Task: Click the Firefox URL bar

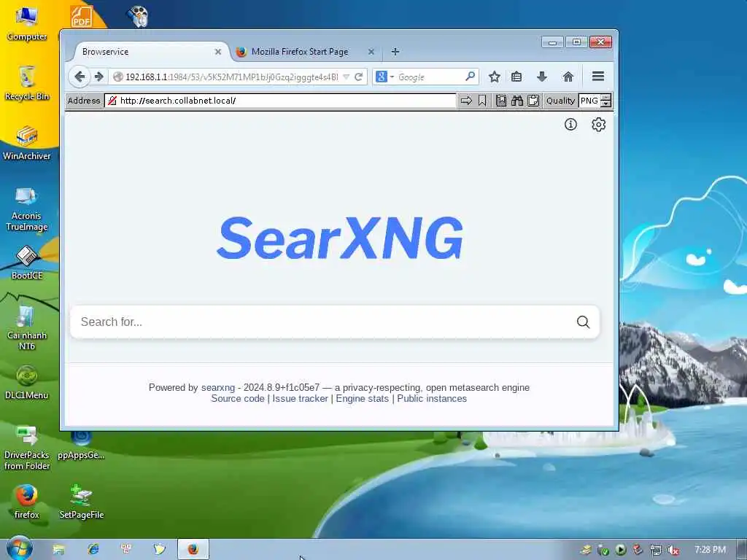Action: (231, 77)
